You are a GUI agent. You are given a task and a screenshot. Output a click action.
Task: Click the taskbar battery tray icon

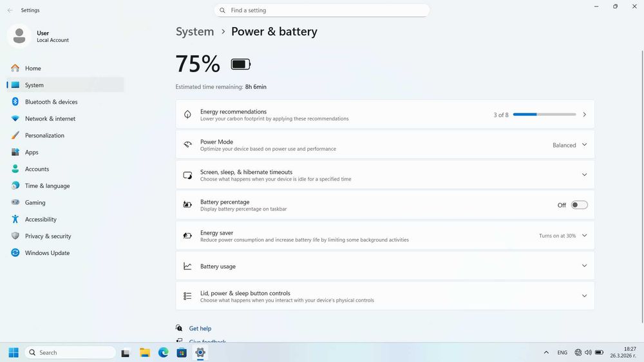[x=599, y=352]
